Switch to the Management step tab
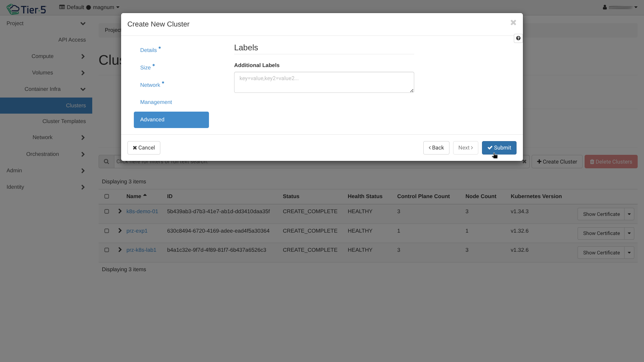644x362 pixels. pyautogui.click(x=156, y=102)
